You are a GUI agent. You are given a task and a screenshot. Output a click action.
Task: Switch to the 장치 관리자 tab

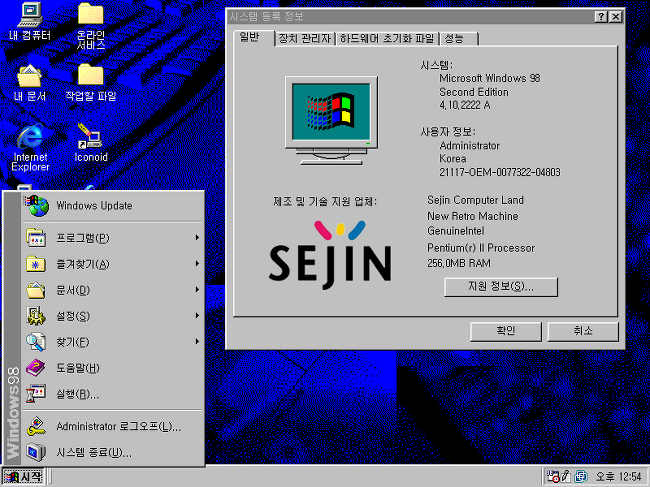click(x=305, y=39)
